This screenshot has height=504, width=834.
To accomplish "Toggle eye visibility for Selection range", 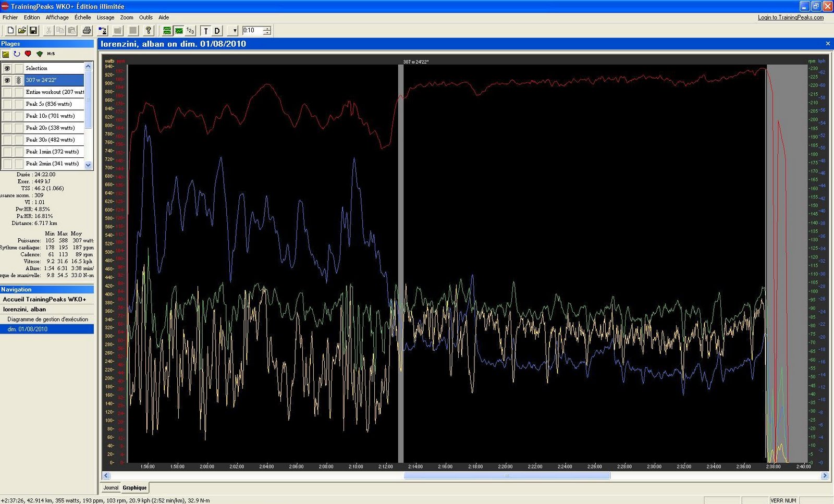I will click(7, 68).
